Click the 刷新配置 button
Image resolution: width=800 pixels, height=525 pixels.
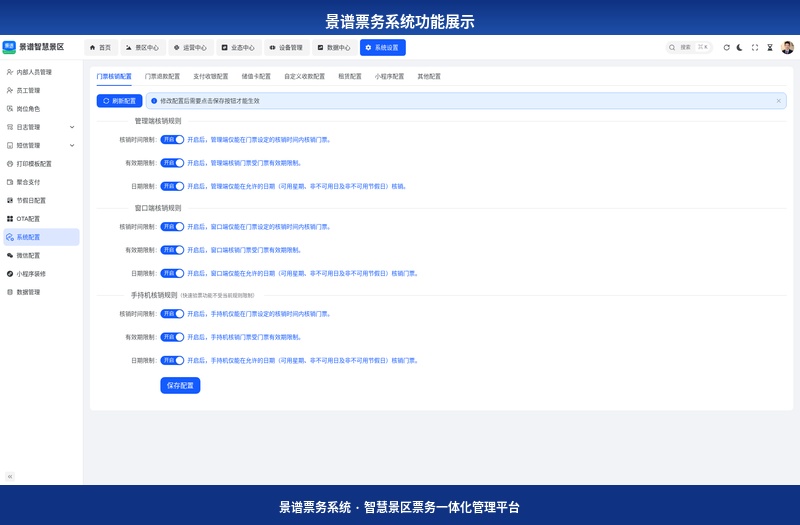click(119, 101)
